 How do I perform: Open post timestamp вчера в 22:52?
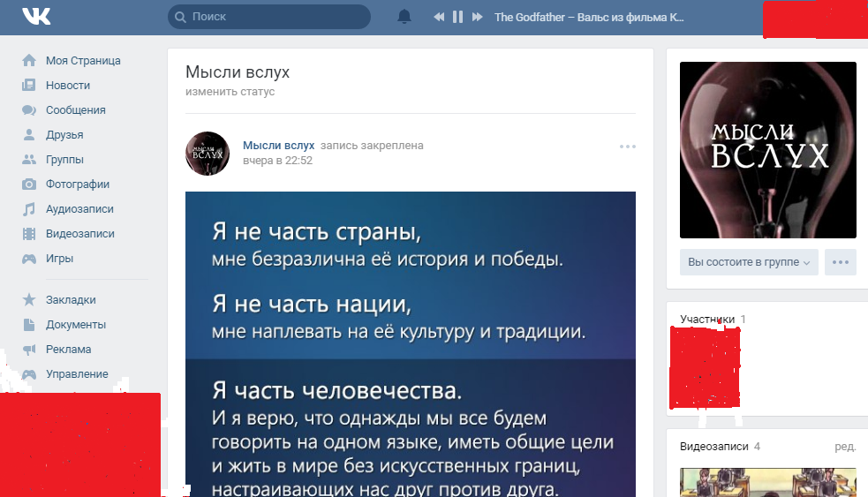[x=277, y=161]
